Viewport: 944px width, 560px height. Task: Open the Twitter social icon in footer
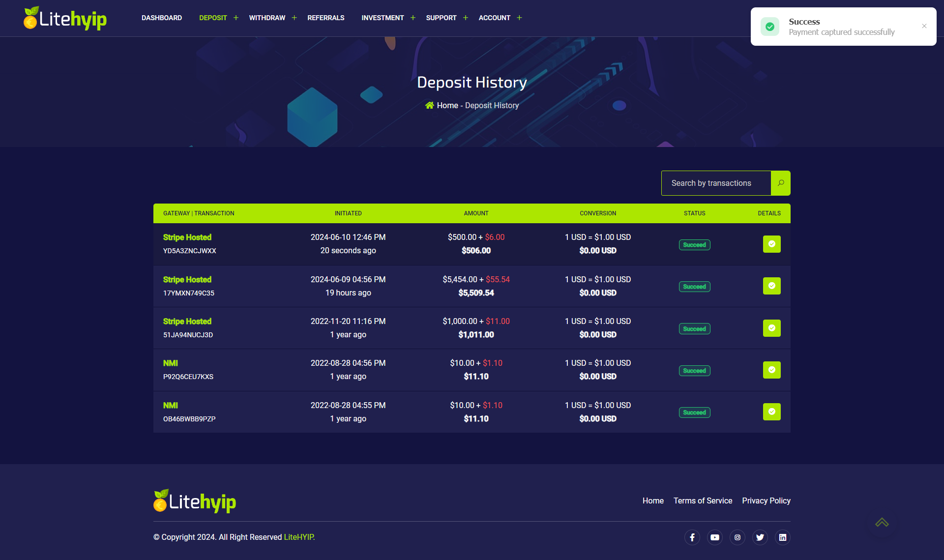click(x=760, y=537)
